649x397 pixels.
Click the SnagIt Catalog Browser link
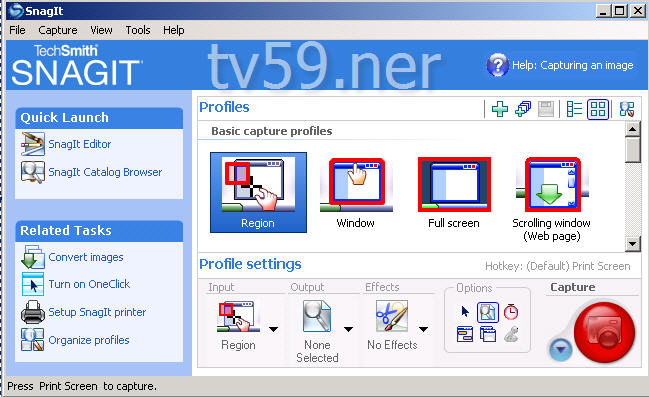(x=105, y=172)
